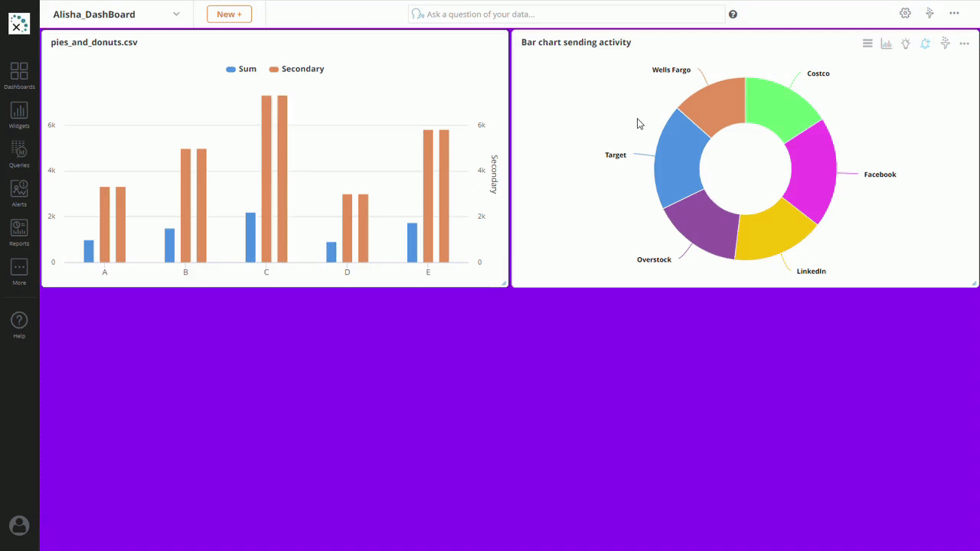Open dashboard settings gear
980x551 pixels.
click(x=905, y=14)
